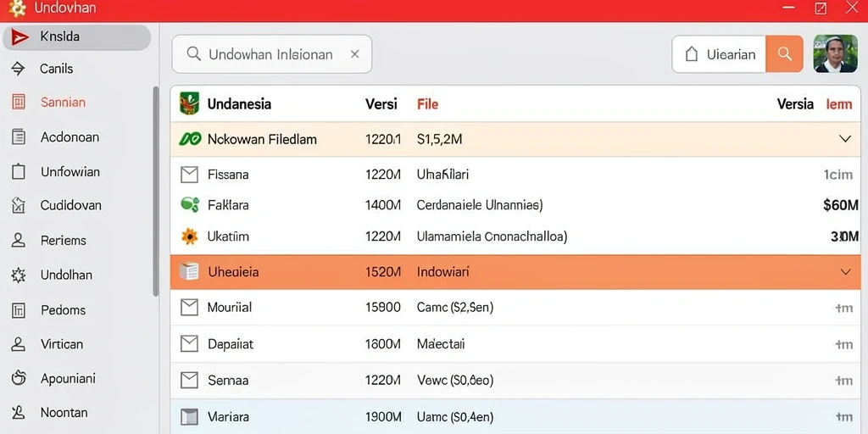Image resolution: width=868 pixels, height=434 pixels.
Task: Click the Canils diamond icon
Action: click(19, 69)
